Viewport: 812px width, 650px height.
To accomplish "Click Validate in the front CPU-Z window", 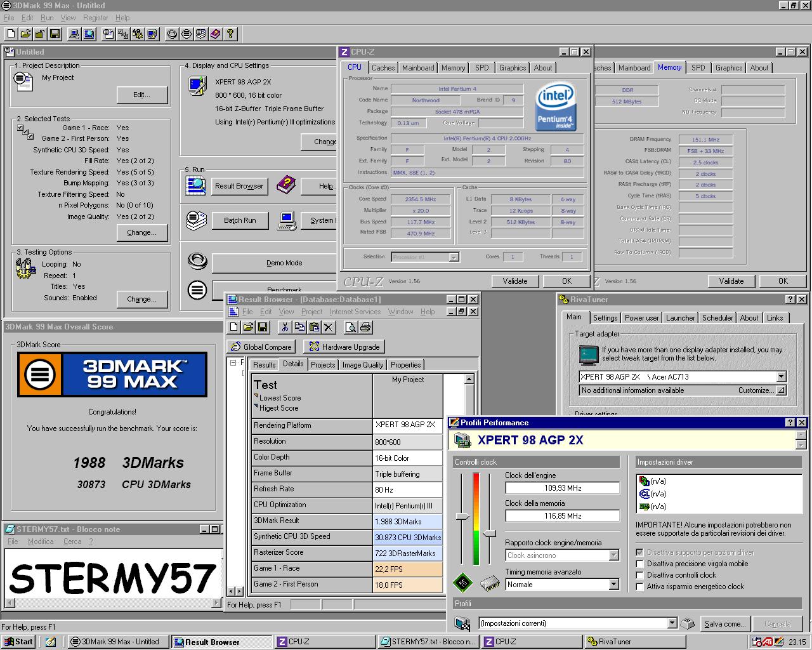I will (x=515, y=281).
